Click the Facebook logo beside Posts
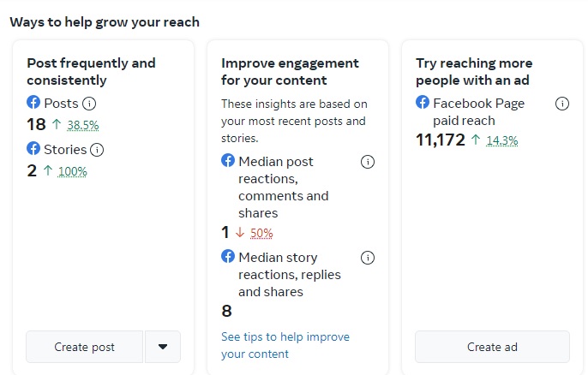This screenshot has height=375, width=588. click(x=33, y=103)
